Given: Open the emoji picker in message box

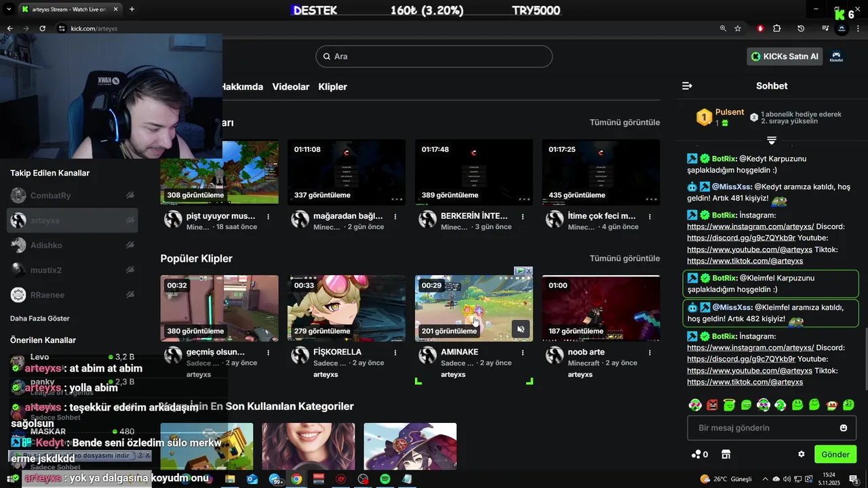Looking at the screenshot, I should (844, 428).
